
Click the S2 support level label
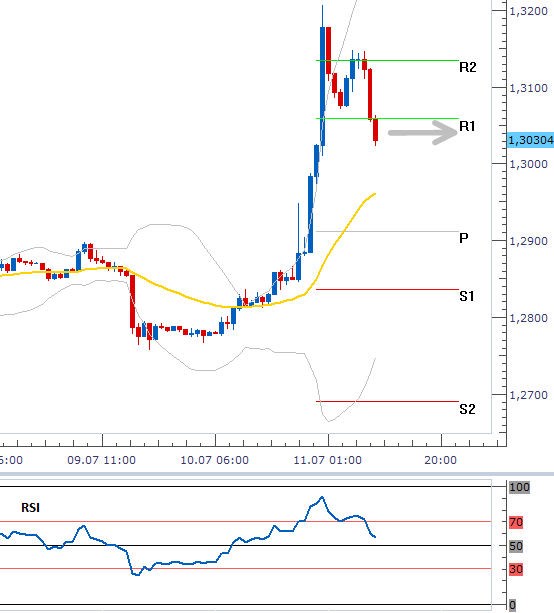pos(467,409)
